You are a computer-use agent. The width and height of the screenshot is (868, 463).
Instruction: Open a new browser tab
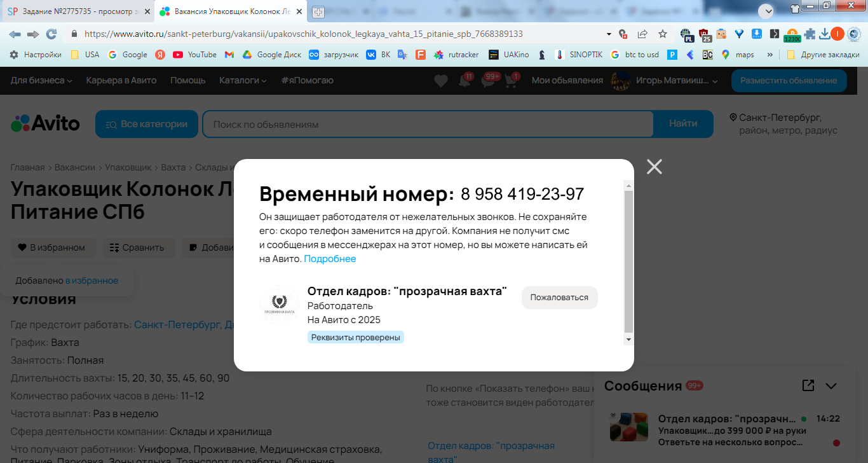click(x=318, y=12)
